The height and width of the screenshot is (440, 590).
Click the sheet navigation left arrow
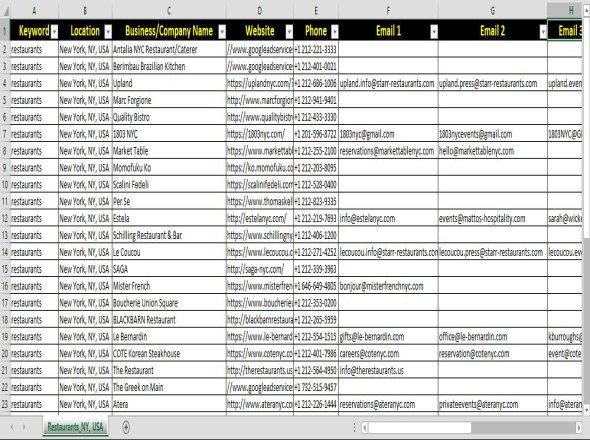tap(12, 427)
